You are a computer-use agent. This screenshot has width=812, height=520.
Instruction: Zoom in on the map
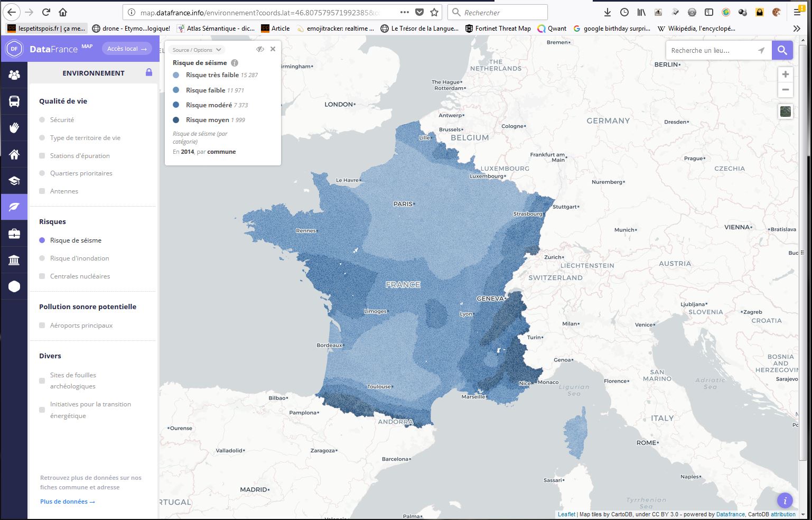(785, 75)
